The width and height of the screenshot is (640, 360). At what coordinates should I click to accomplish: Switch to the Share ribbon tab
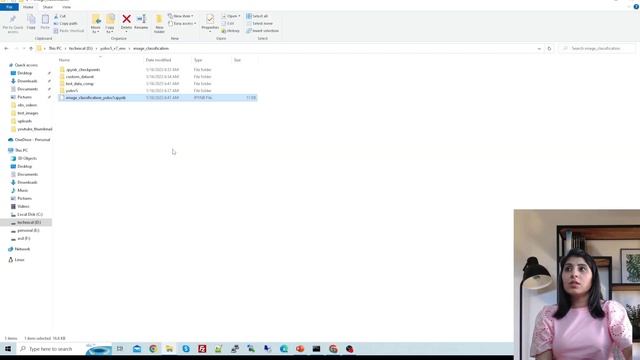48,7
